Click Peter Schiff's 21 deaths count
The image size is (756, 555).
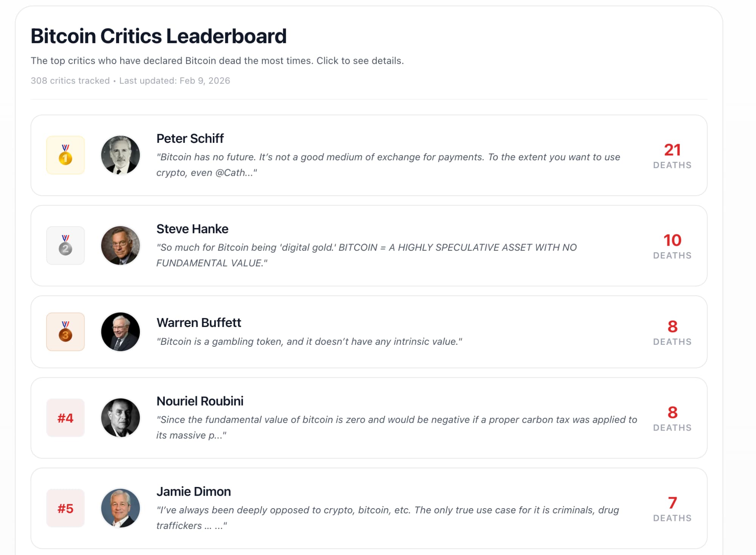coord(672,150)
